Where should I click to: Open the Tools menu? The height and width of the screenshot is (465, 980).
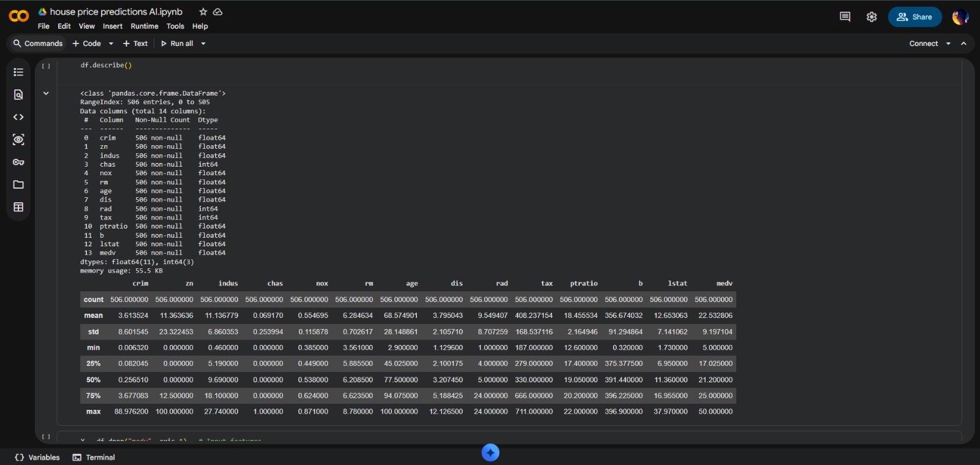click(x=175, y=26)
